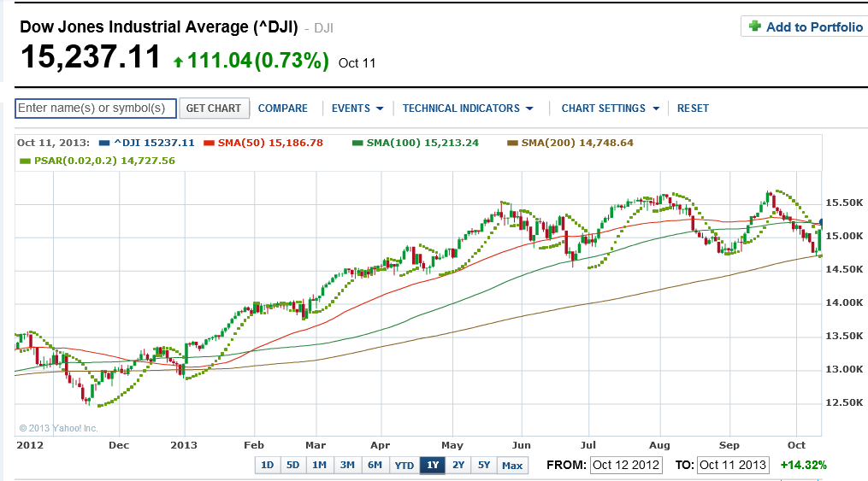The height and width of the screenshot is (481, 868).
Task: Click the SMA(200) 14,748.64 legend text
Action: click(577, 143)
